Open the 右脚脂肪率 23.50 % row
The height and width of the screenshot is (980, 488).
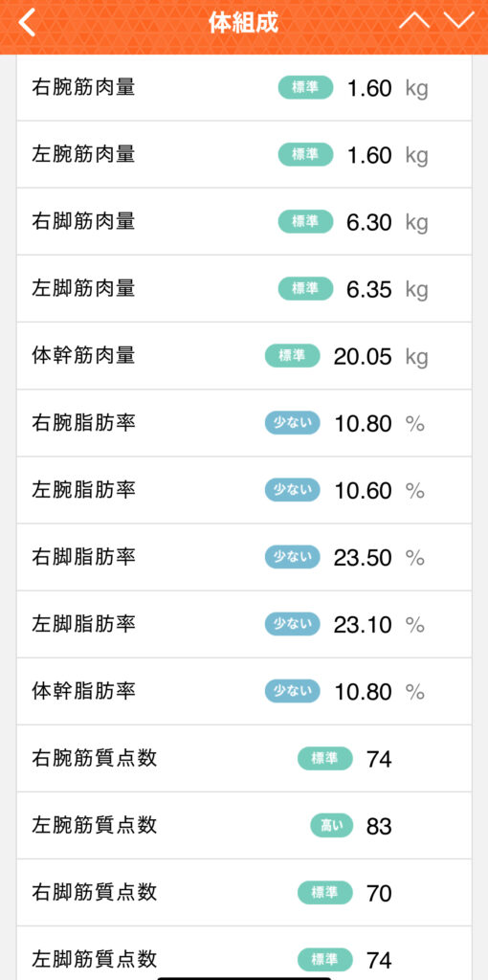tap(244, 557)
